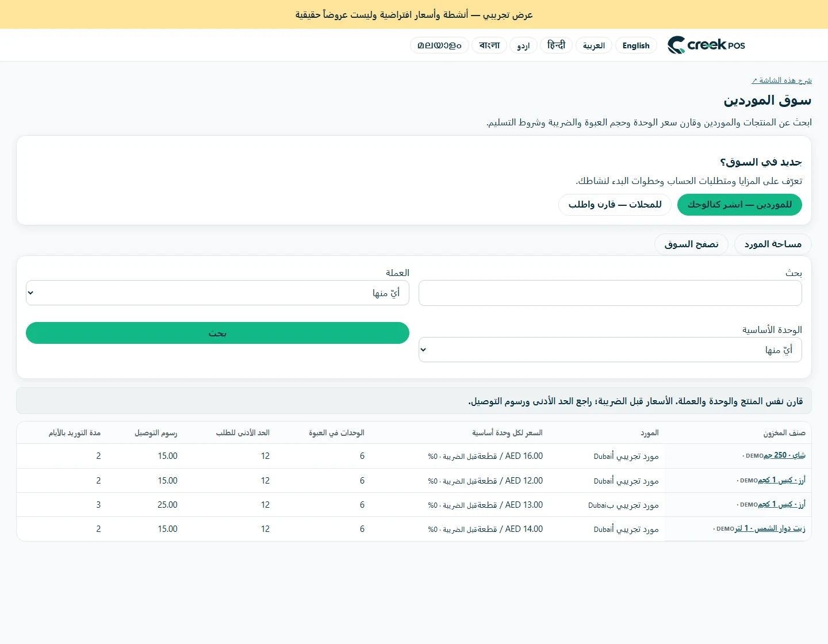This screenshot has height=644, width=828.
Task: Click the سوق الموردين page heading
Action: tap(768, 101)
